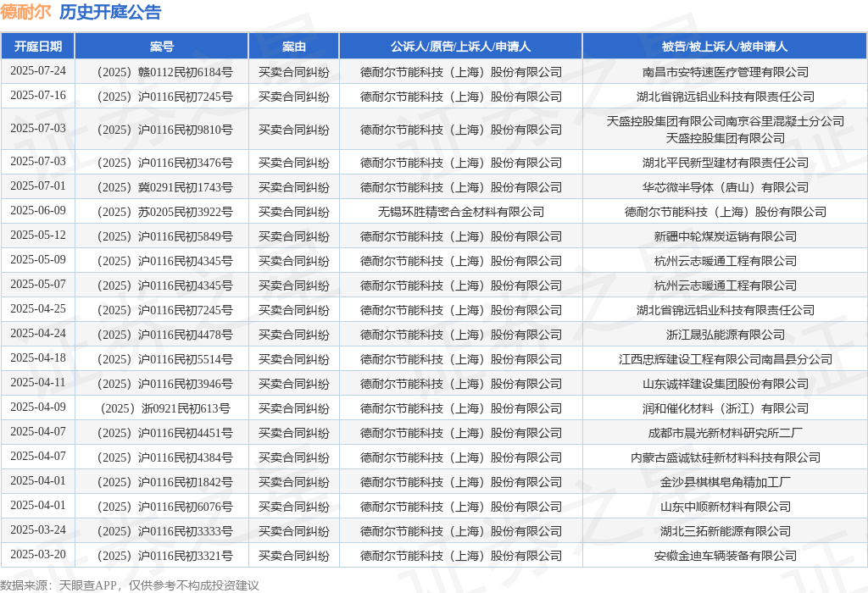Click case number (2025)沪0116民初1842号

(164, 482)
